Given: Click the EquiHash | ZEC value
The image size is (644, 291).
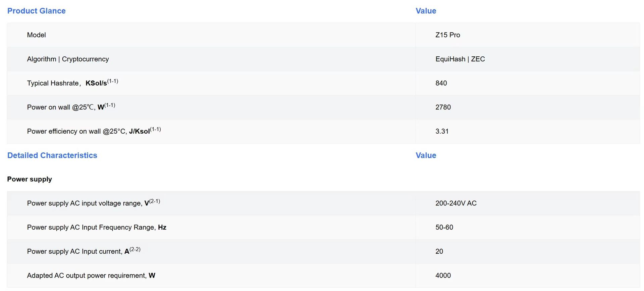Looking at the screenshot, I should point(460,59).
